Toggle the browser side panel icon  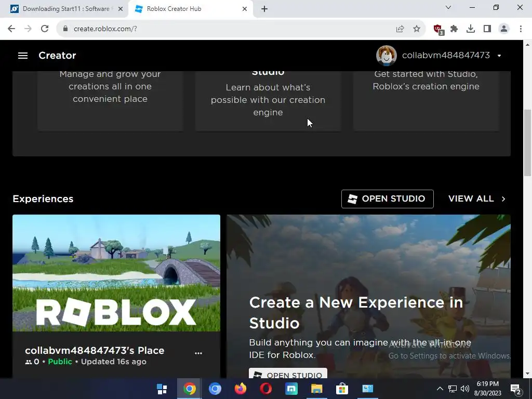(487, 29)
